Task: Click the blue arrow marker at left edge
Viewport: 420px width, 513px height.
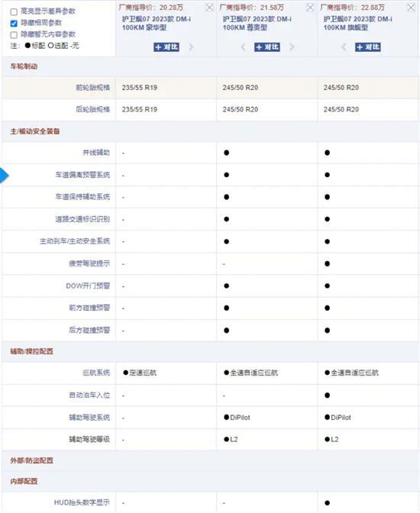Action: point(5,176)
